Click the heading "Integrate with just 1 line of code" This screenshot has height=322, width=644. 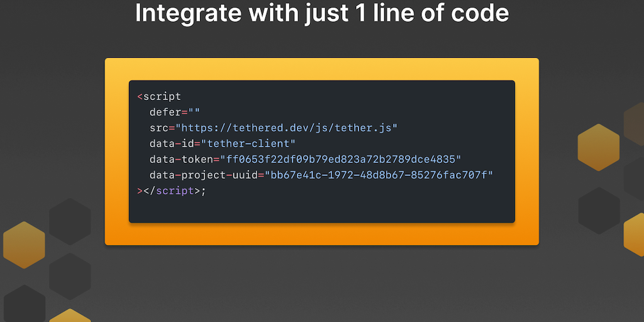322,13
